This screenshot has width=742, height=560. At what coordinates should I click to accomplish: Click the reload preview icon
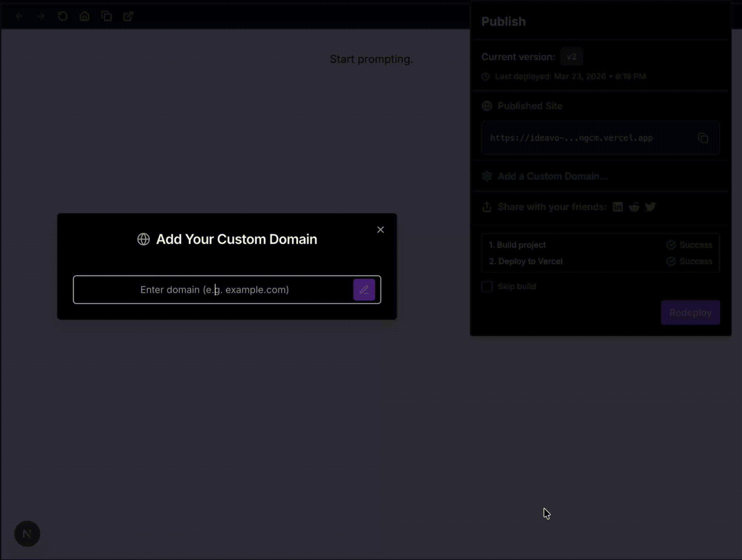tap(63, 16)
